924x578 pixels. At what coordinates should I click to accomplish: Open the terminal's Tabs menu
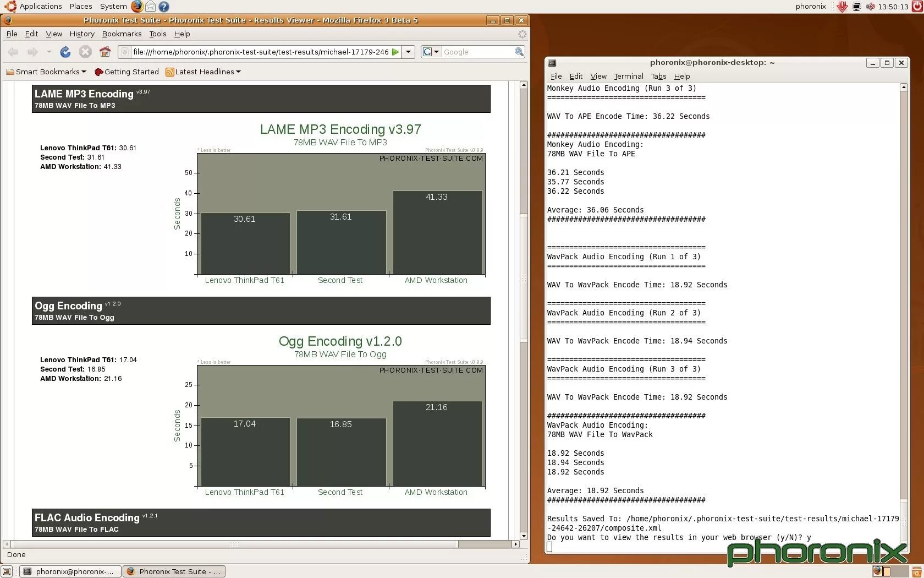658,77
